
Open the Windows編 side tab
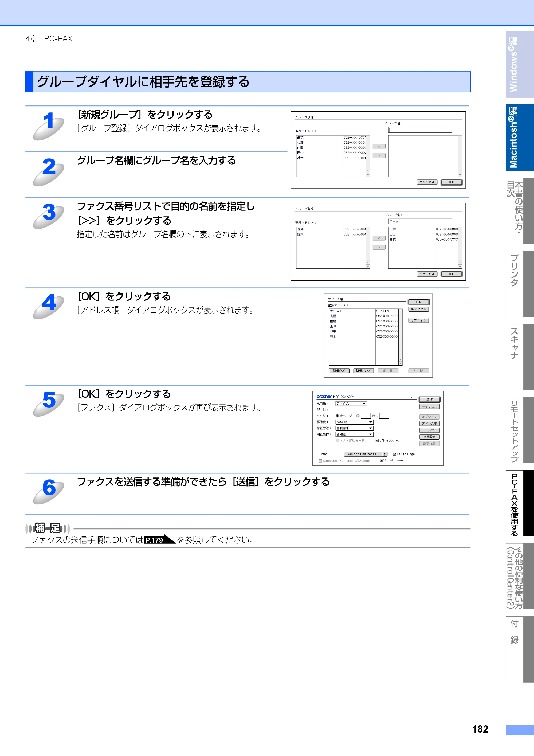(x=520, y=65)
